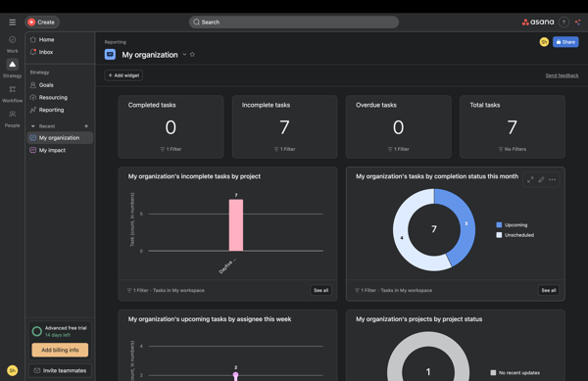Click No Filters under Total tasks
The image size is (588, 381).
click(x=513, y=149)
